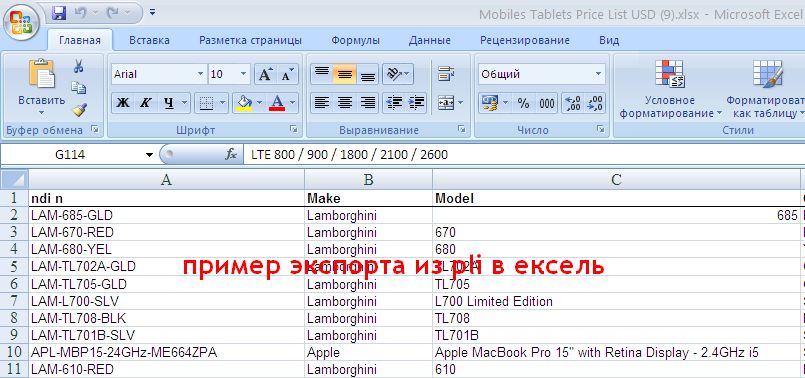Image resolution: width=805 pixels, height=378 pixels.
Task: Apply accounting currency format icon
Action: click(x=490, y=103)
